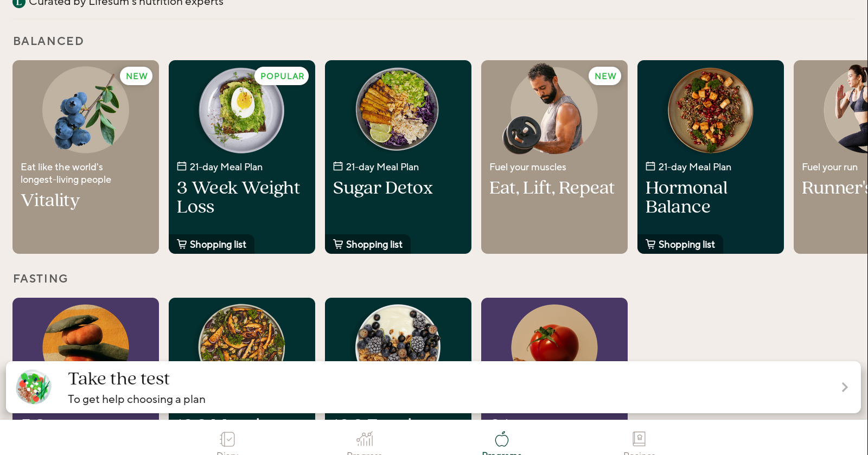Expand the Take the test chevron arrow
Screen dimensions: 868x455
click(844, 387)
